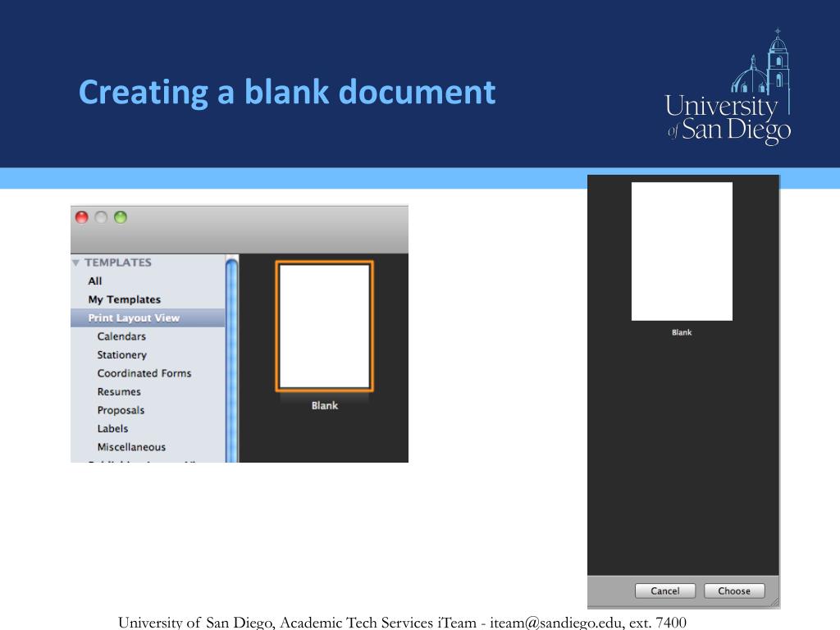Screen dimensions: 840x630
Task: Select All in templates list
Action: tap(95, 281)
